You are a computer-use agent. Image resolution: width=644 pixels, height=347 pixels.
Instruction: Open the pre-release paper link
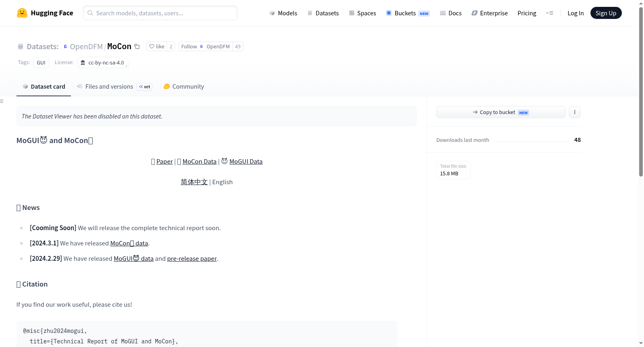tap(192, 258)
